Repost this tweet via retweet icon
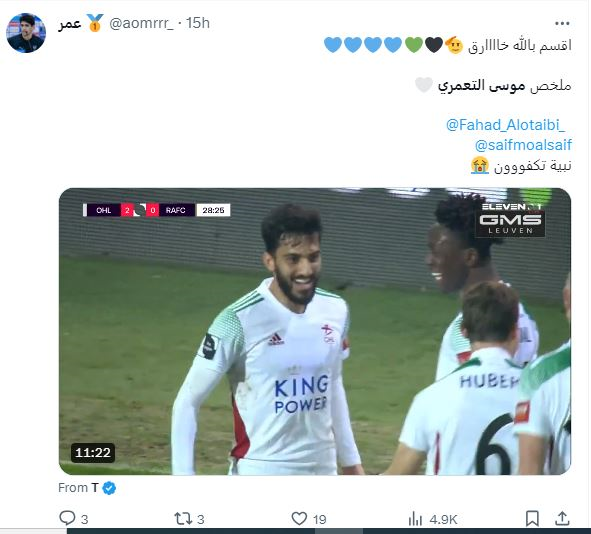This screenshot has height=534, width=591. point(183,519)
